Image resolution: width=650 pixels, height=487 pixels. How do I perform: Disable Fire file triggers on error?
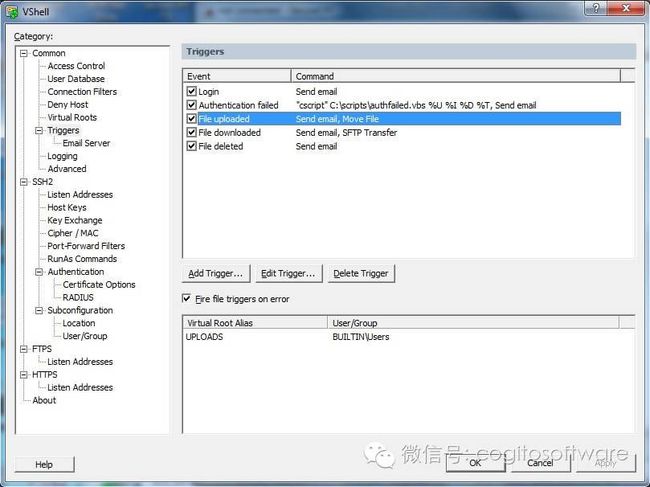click(187, 298)
